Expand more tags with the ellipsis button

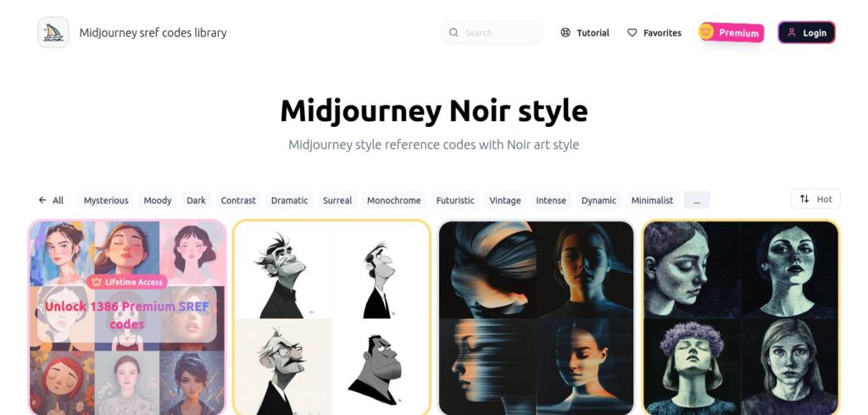click(x=697, y=200)
